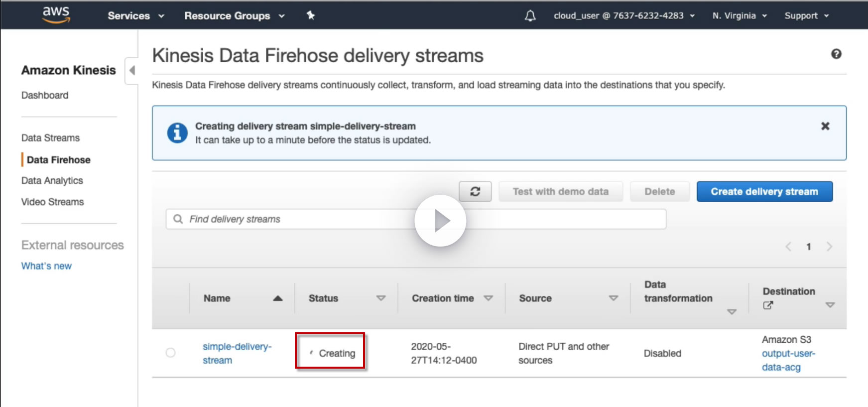The image size is (868, 407).
Task: Go to Data Streams in sidebar
Action: [x=50, y=138]
